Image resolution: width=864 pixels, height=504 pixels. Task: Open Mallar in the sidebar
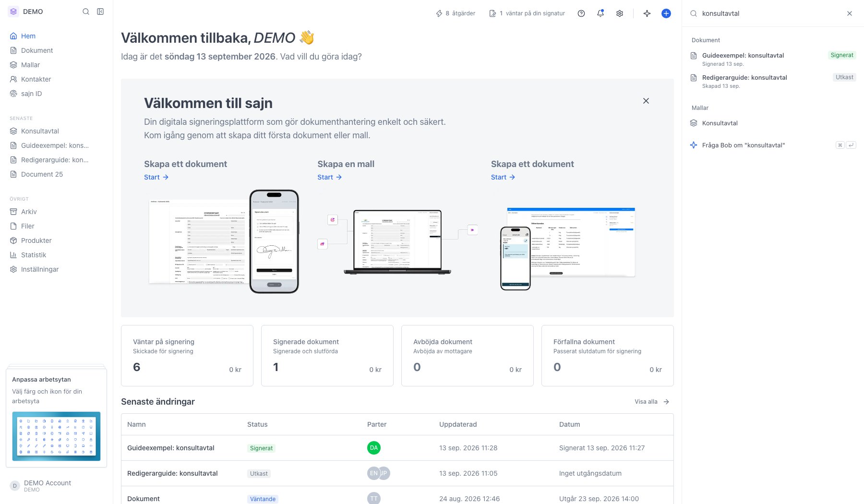(56, 65)
